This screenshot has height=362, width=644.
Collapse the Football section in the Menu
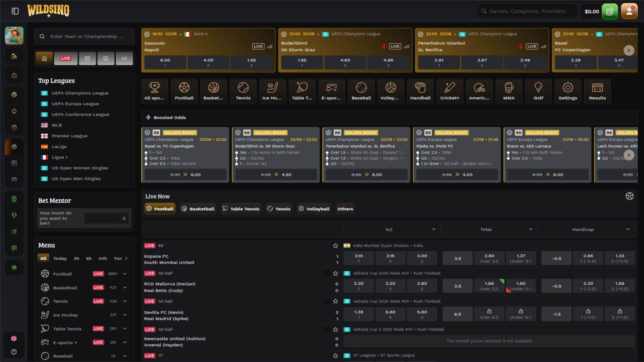click(124, 274)
